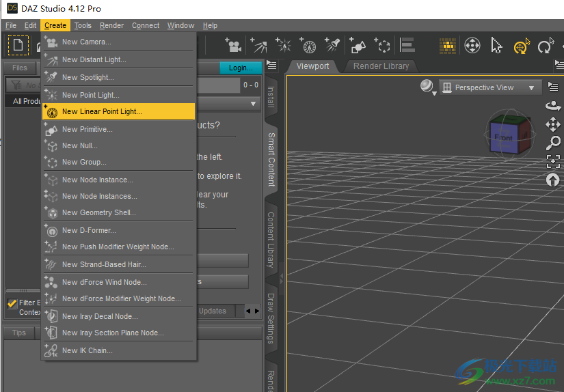This screenshot has height=392, width=564.
Task: Select the Rotate tool icon
Action: click(545, 46)
